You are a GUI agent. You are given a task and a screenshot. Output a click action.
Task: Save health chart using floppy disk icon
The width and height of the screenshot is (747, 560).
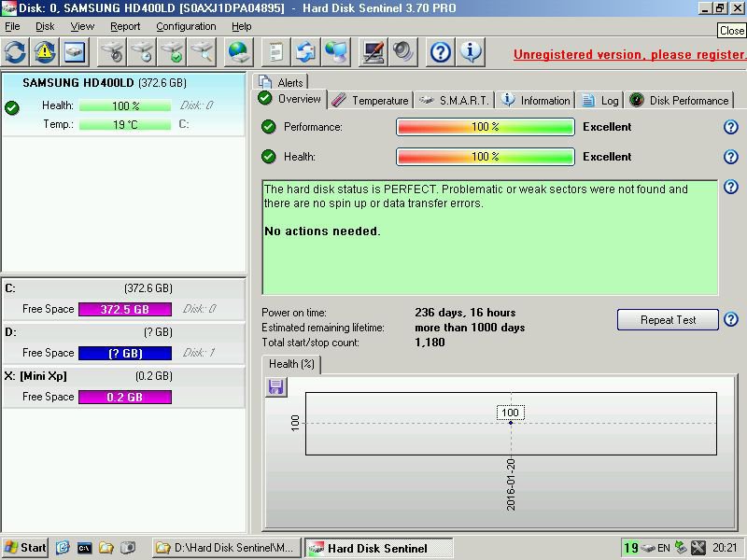click(x=275, y=386)
